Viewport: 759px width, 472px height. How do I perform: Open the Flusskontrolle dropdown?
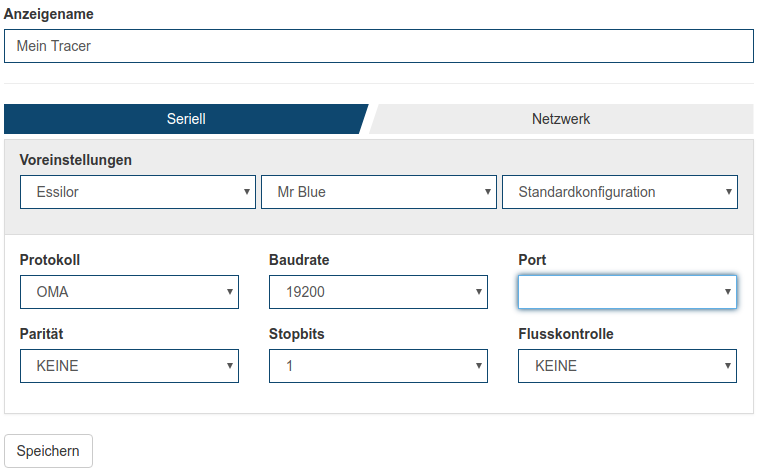[x=627, y=366]
